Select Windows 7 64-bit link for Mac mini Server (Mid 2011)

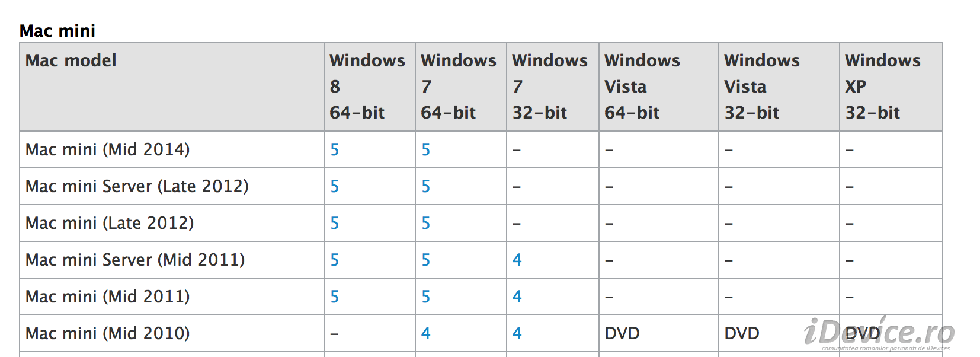pos(426,260)
